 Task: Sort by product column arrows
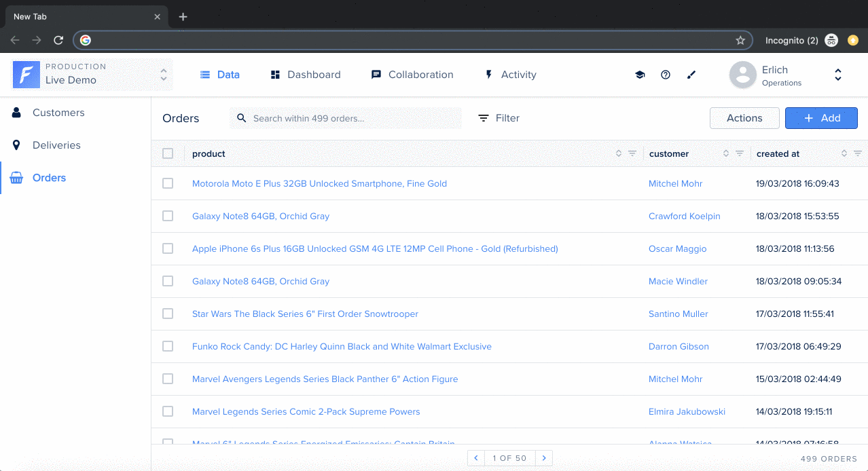[x=619, y=153]
